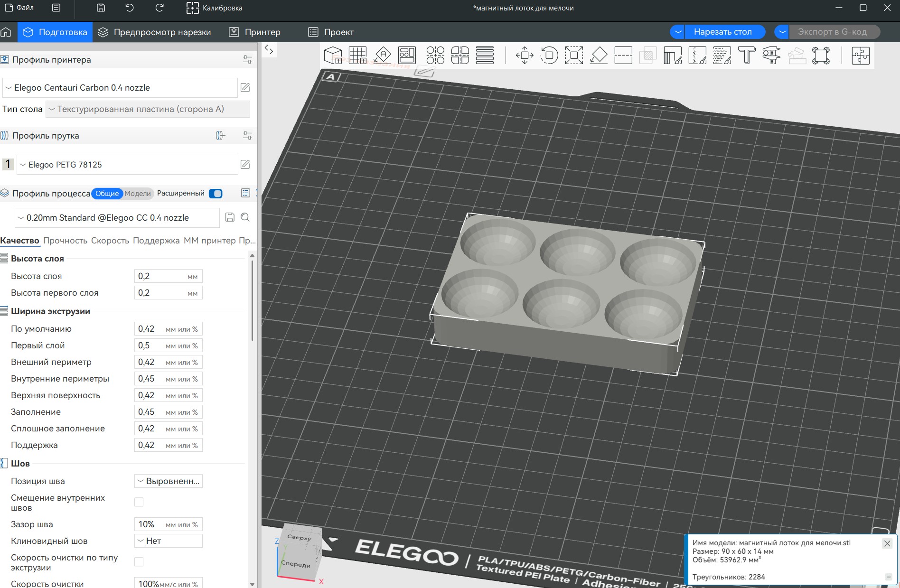Open the printer preset Elegoo Centauri Carbon dropdown

(121, 88)
